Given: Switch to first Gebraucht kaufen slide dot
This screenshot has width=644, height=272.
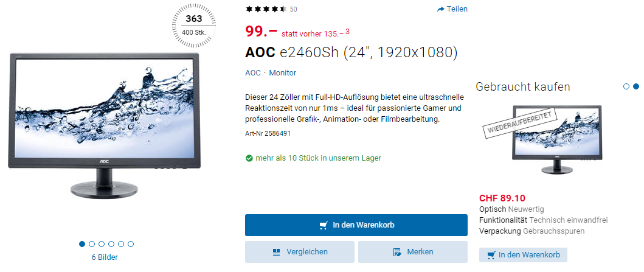Looking at the screenshot, I should 626,86.
